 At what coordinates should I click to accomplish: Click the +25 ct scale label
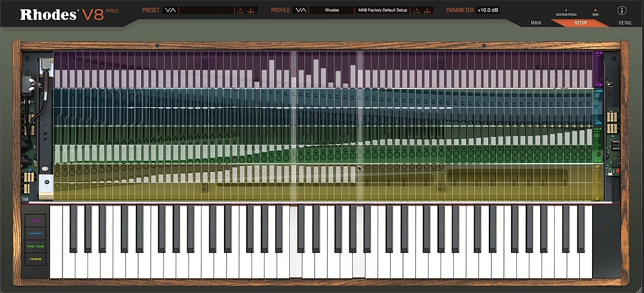tap(598, 129)
